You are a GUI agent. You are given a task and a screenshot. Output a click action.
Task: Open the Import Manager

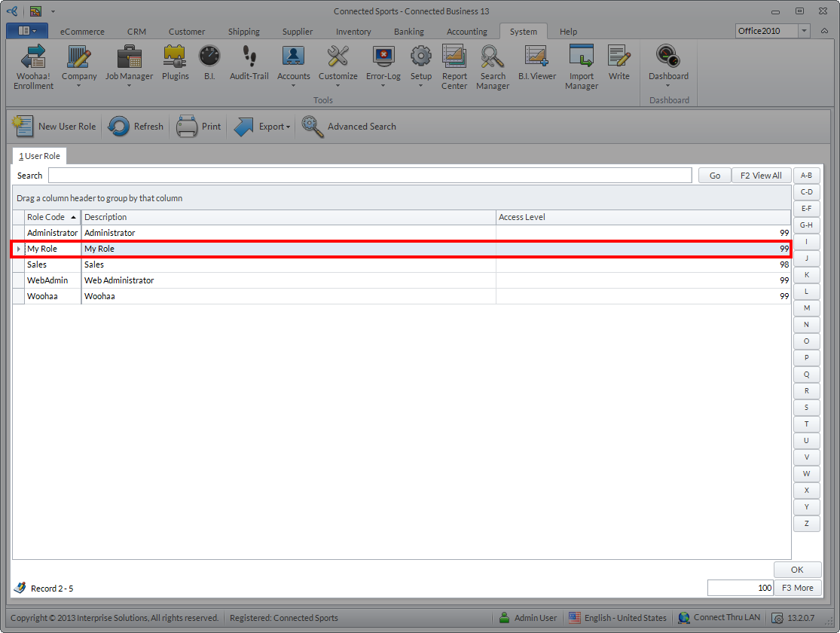tap(581, 67)
